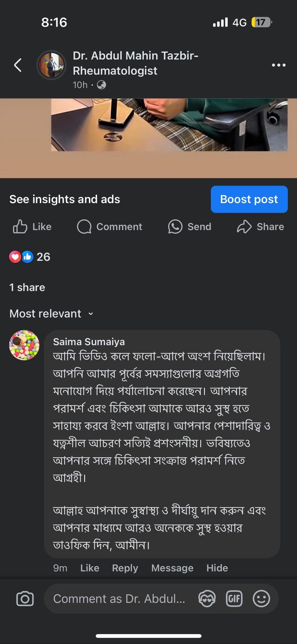
Task: Open the avatar sticker picker icon
Action: tap(207, 599)
